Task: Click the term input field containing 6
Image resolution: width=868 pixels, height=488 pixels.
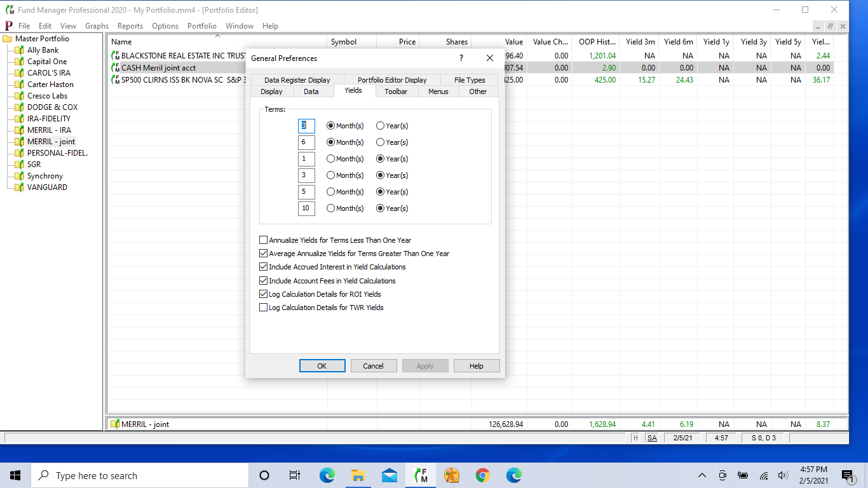Action: click(306, 142)
